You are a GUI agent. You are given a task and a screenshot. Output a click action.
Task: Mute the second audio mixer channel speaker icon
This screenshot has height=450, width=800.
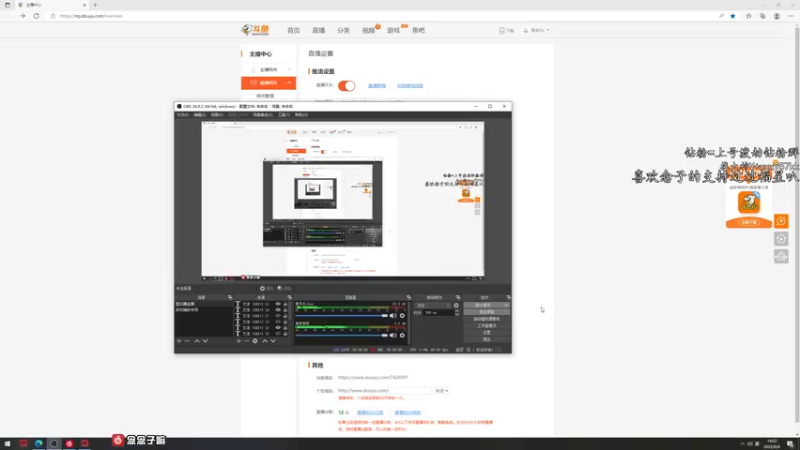[x=393, y=335]
